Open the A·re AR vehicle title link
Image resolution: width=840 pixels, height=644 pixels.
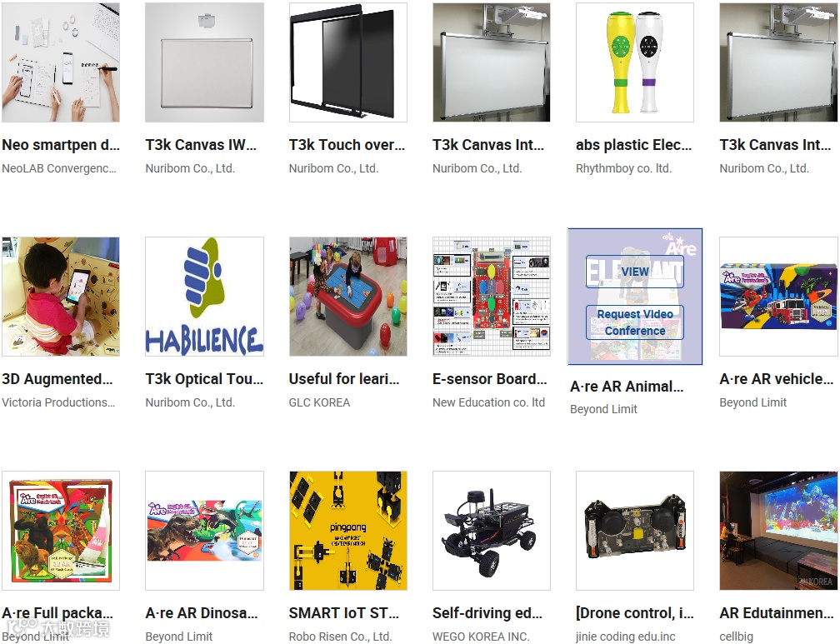point(777,379)
